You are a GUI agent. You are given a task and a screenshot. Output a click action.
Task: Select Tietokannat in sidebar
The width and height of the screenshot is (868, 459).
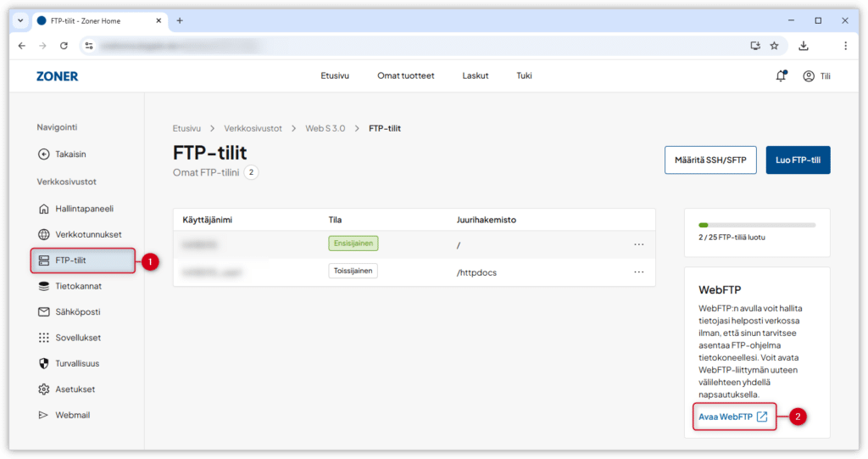point(78,286)
